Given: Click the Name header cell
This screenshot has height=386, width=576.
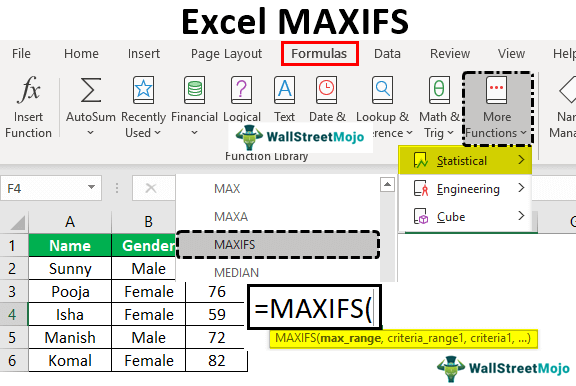Looking at the screenshot, I should pyautogui.click(x=70, y=245).
